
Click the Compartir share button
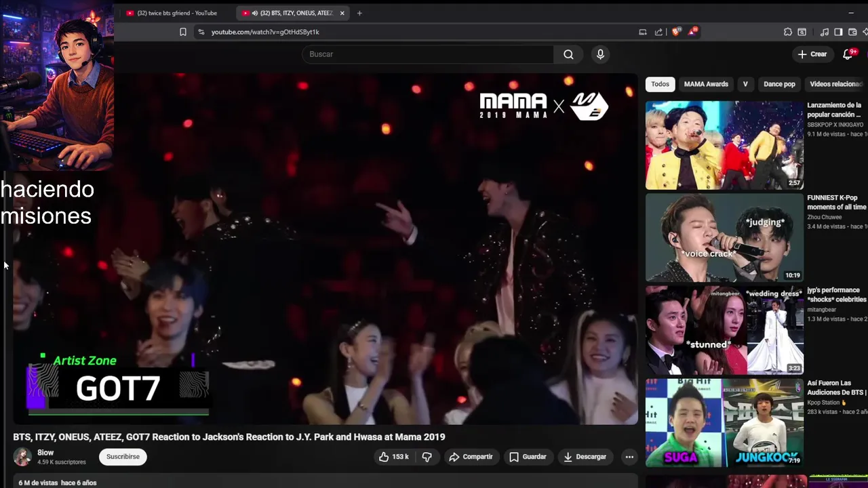tap(471, 457)
